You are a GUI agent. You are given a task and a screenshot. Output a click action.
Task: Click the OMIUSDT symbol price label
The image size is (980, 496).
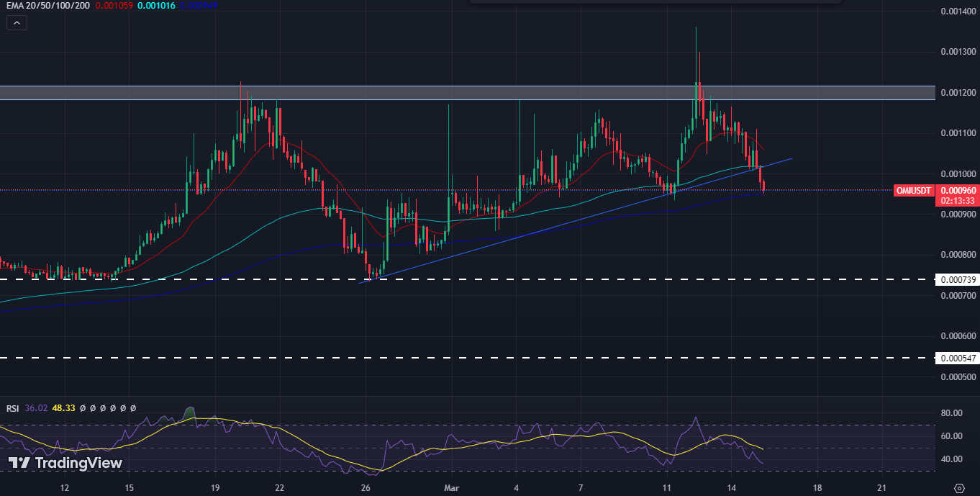pos(914,191)
